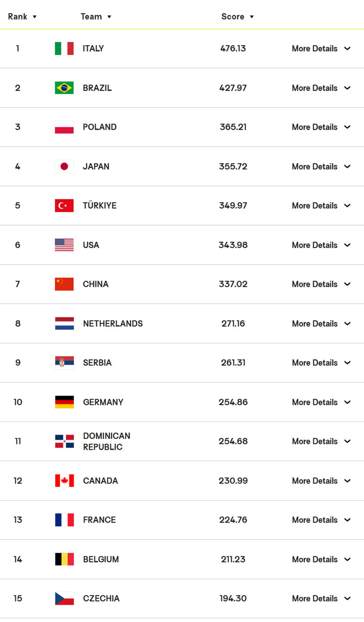Expand More Details for China

point(321,284)
